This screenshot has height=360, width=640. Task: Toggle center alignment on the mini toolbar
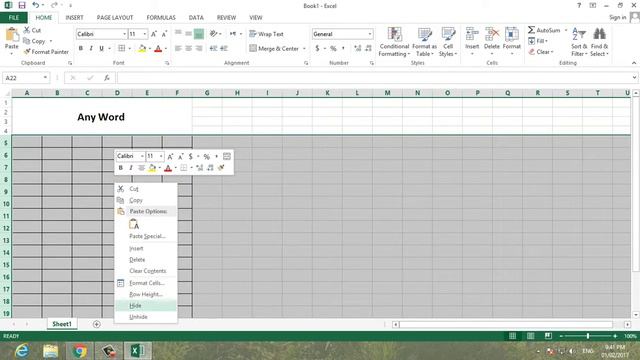point(141,168)
